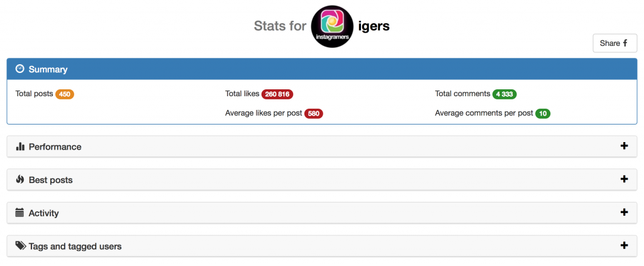This screenshot has height=266, width=644.
Task: Expand Performance using its plus icon
Action: [x=625, y=146]
